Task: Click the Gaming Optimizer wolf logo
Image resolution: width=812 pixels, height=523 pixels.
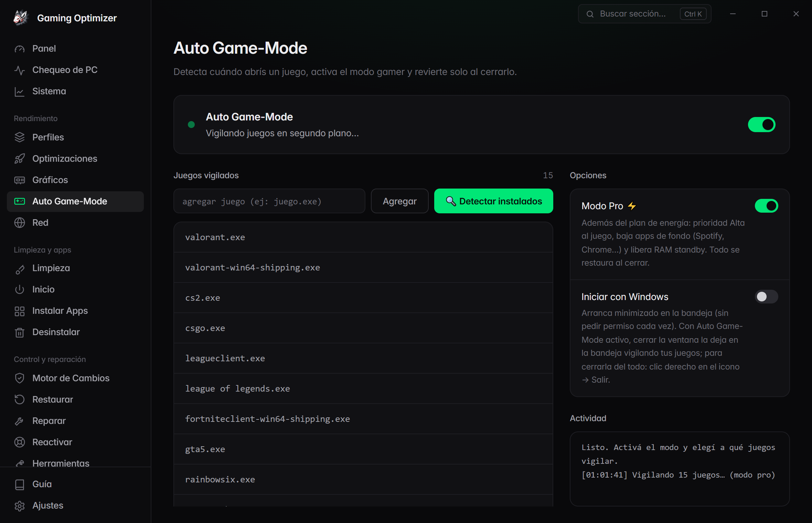Action: (x=21, y=18)
